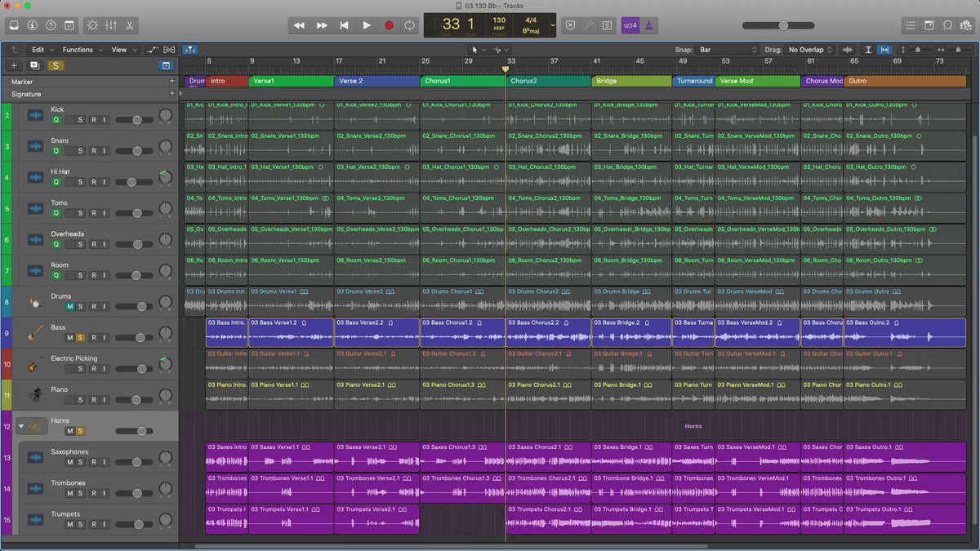This screenshot has height=551, width=980.
Task: Open the Note Pads panel
Action: [x=929, y=25]
